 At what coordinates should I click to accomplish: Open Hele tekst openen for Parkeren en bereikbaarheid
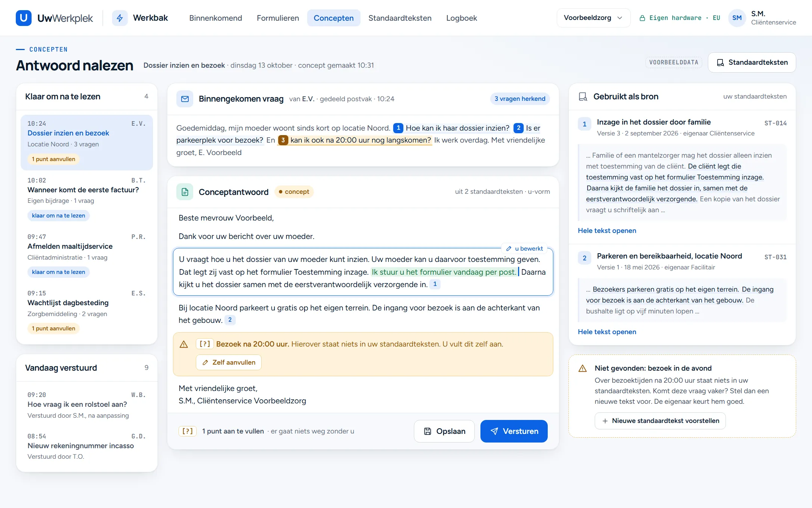pyautogui.click(x=607, y=332)
